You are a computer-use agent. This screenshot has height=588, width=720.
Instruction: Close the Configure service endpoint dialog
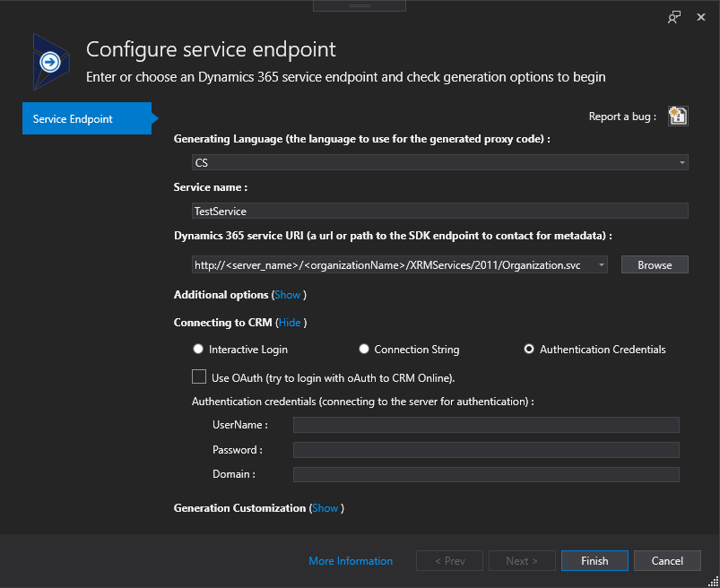(x=700, y=17)
